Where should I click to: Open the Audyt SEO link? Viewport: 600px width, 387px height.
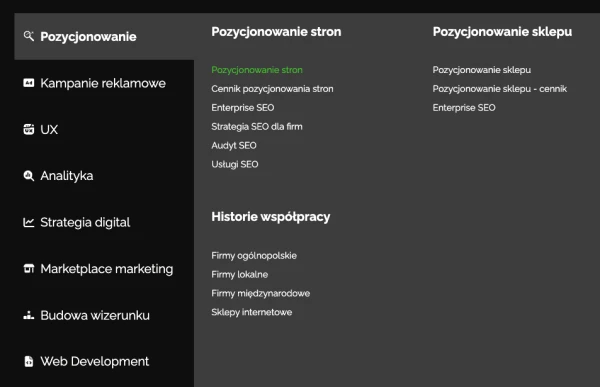tap(234, 145)
